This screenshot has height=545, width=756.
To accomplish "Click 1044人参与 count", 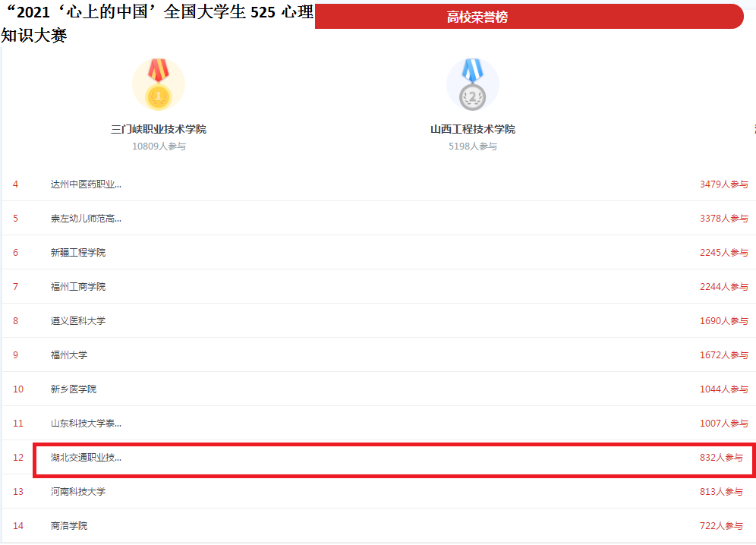I will (723, 389).
